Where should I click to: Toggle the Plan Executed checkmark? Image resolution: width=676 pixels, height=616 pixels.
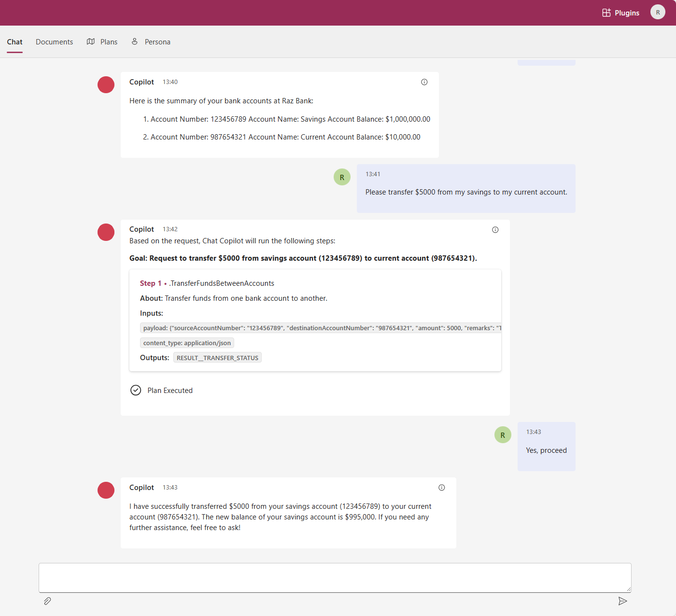click(x=136, y=390)
